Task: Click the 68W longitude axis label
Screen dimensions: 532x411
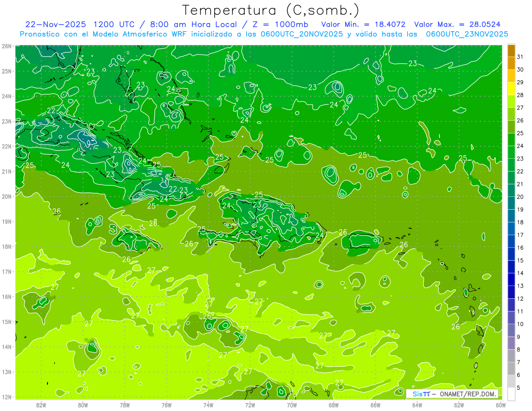Action: (333, 405)
